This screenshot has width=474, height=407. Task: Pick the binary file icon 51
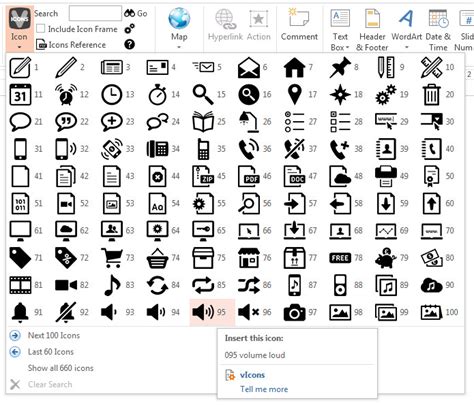tap(20, 203)
